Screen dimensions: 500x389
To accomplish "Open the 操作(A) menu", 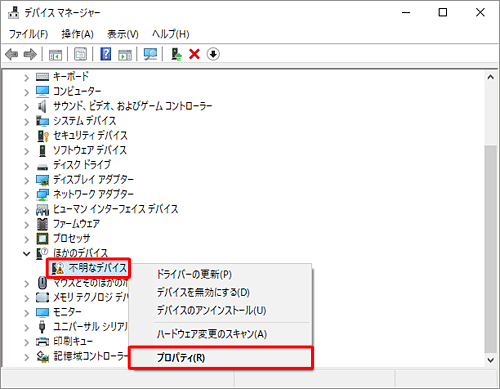I will (x=77, y=34).
